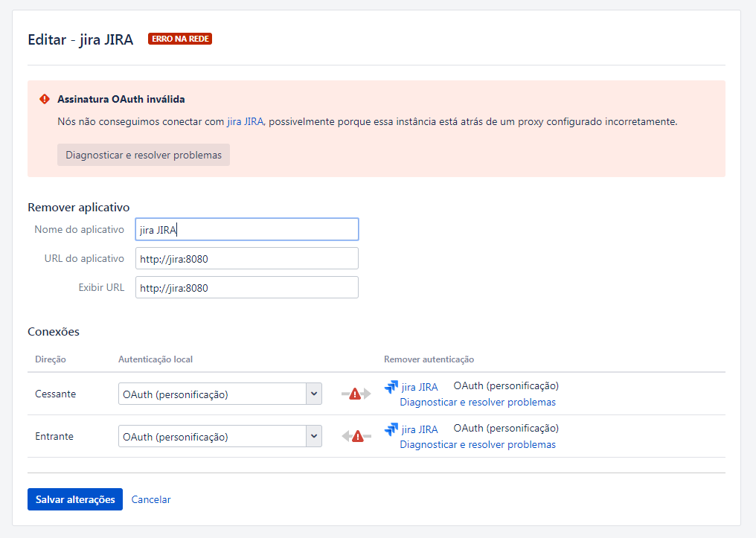756x538 pixels.
Task: Cancel editing via Cancelar link
Action: point(151,499)
